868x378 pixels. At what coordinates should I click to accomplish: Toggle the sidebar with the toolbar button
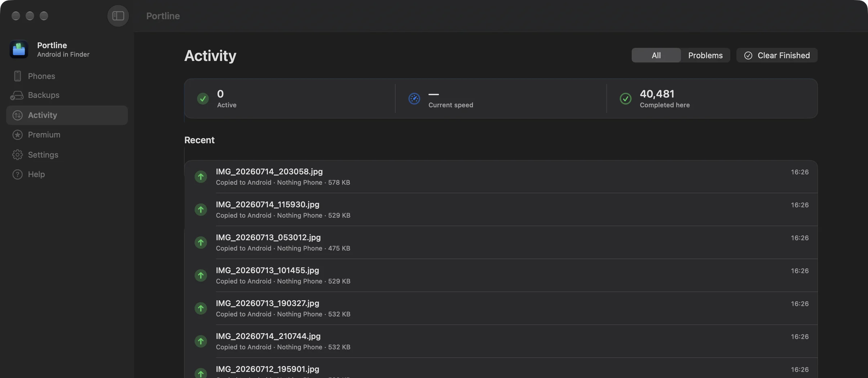(x=118, y=16)
